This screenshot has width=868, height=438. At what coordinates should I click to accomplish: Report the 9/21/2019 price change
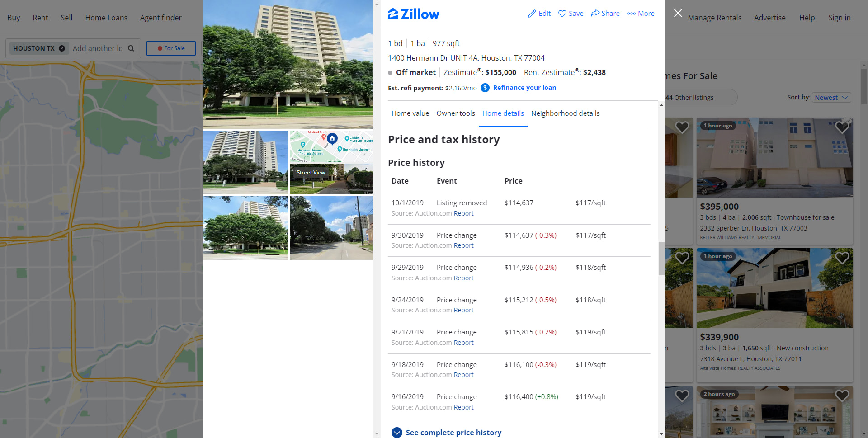click(464, 343)
